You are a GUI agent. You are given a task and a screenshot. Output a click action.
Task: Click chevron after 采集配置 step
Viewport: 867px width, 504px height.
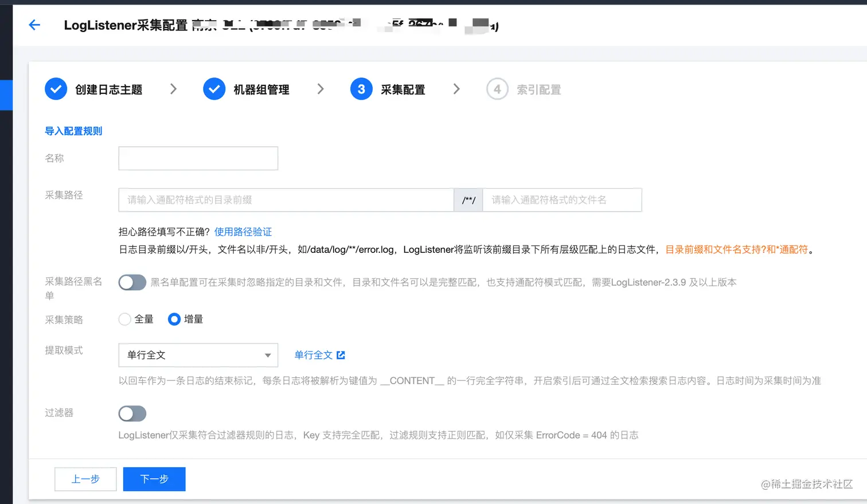click(456, 89)
